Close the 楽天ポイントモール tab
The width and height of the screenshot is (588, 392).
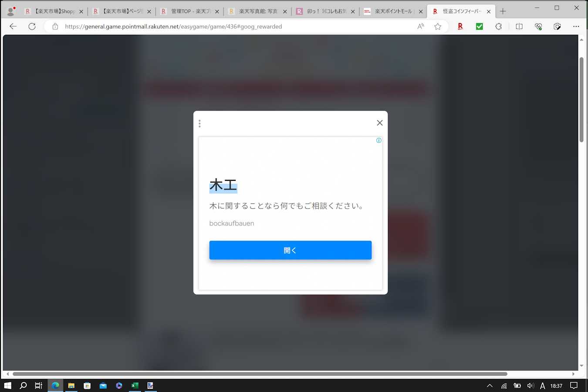(421, 12)
